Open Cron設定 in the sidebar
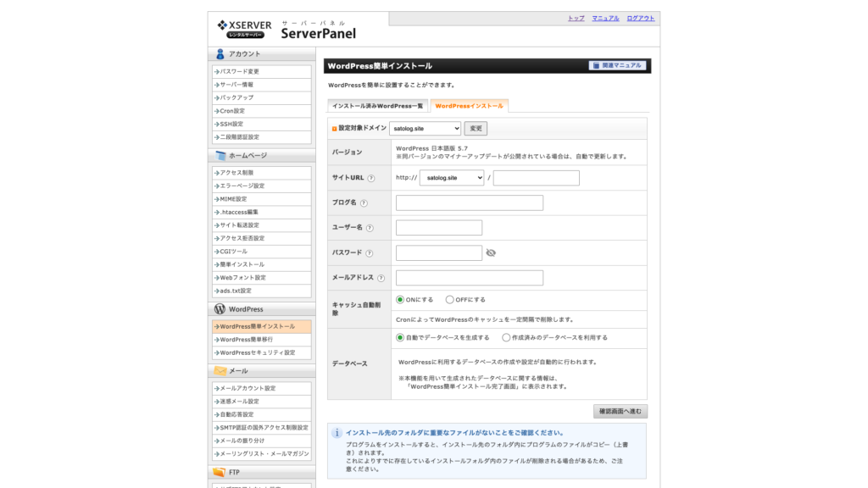This screenshot has height=488, width=868. point(261,111)
